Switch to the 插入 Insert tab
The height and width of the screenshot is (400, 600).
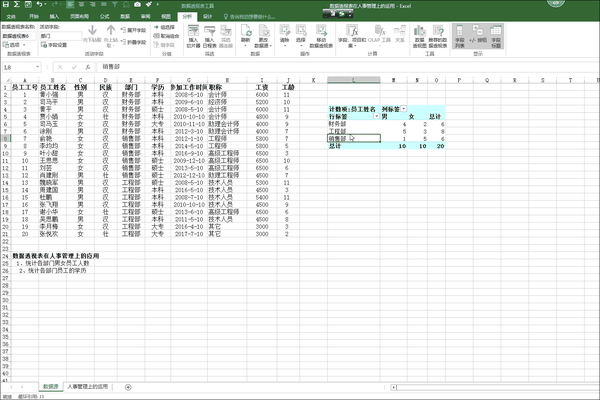pyautogui.click(x=54, y=16)
